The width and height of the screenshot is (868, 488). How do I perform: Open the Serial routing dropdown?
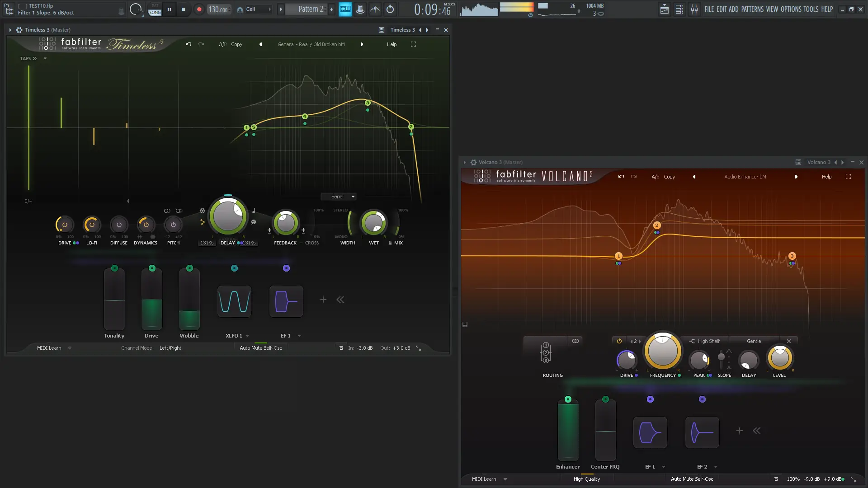[x=339, y=197]
